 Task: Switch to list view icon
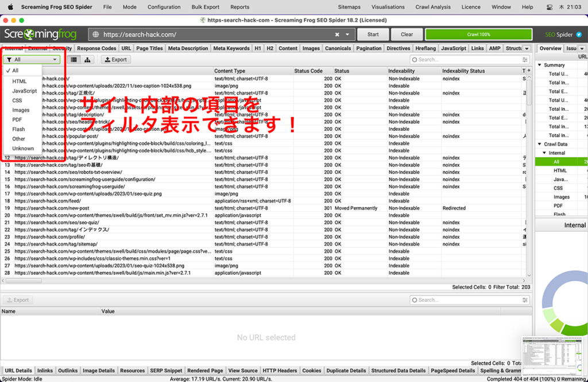[x=74, y=60]
